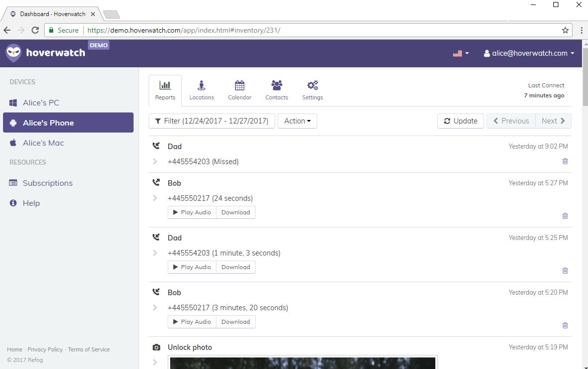Reload the page in the browser
The image size is (588, 369).
[x=35, y=31]
